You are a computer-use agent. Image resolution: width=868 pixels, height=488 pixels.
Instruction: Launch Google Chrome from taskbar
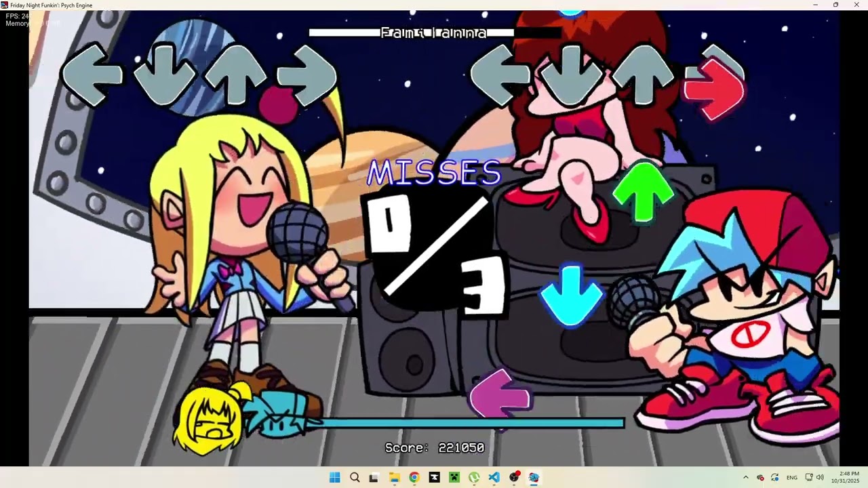pyautogui.click(x=414, y=477)
